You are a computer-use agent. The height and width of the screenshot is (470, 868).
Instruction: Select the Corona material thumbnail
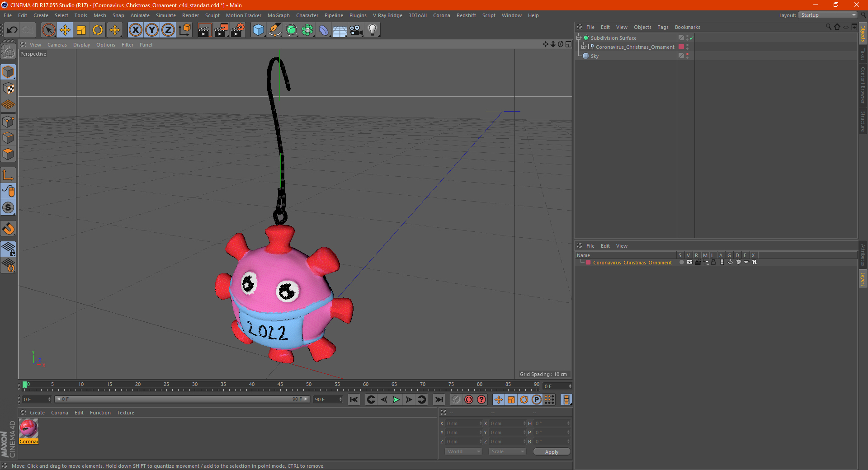point(28,431)
